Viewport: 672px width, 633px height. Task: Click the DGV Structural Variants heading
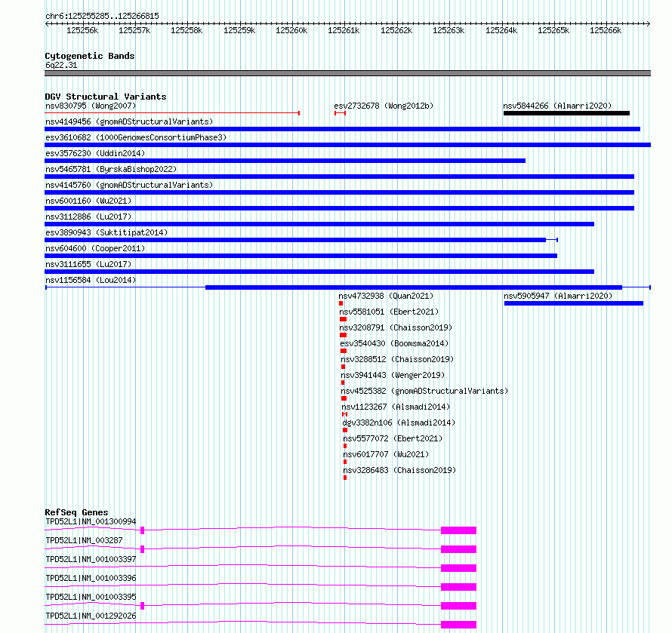(x=106, y=97)
